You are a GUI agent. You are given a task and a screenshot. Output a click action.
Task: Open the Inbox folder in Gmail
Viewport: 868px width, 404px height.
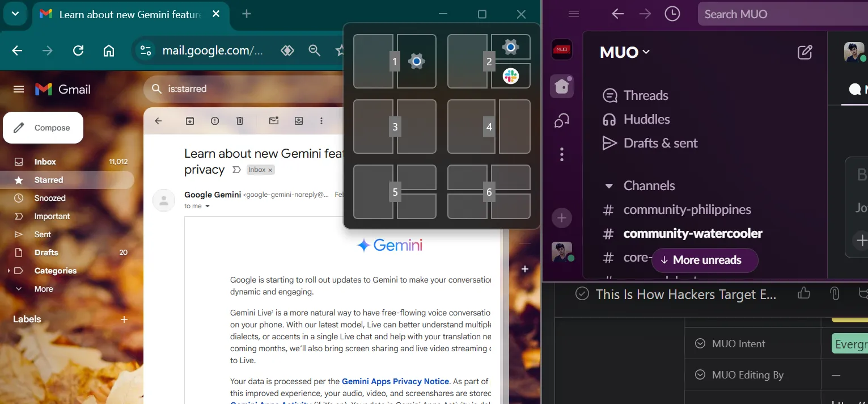click(x=67, y=162)
